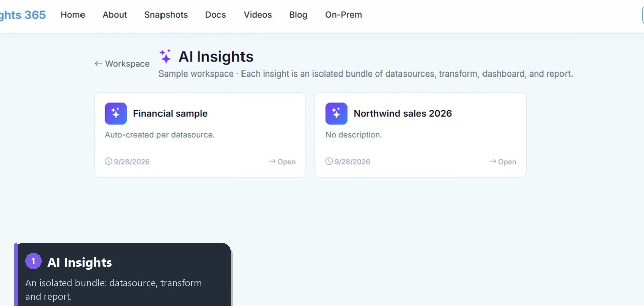The height and width of the screenshot is (306, 644).
Task: Select the Northwind sales 2026 title
Action: pos(403,114)
